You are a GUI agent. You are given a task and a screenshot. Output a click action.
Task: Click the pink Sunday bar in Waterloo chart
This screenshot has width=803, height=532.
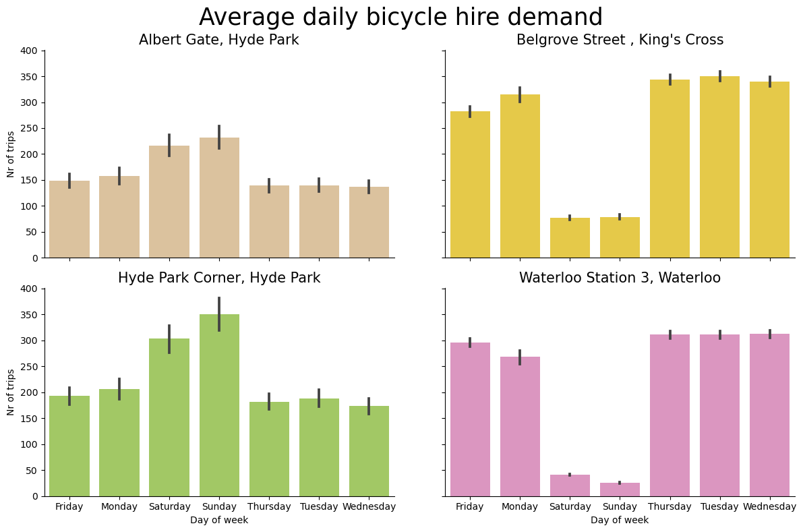coord(620,490)
